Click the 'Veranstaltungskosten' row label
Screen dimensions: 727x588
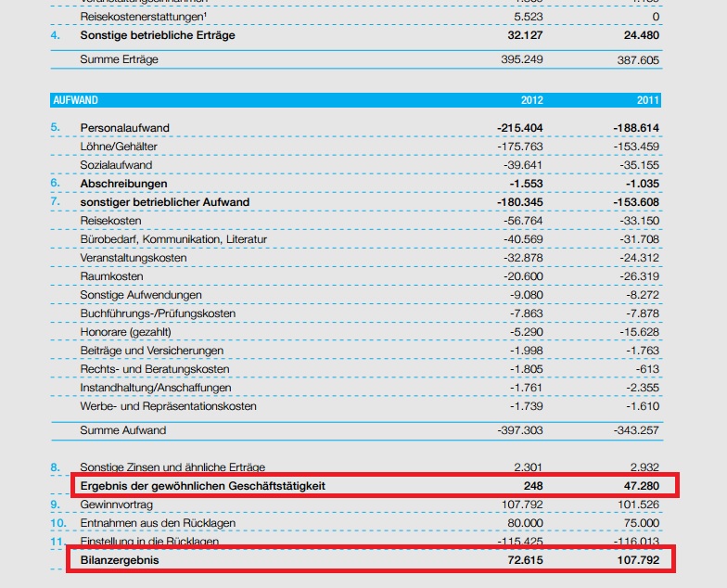tap(134, 258)
